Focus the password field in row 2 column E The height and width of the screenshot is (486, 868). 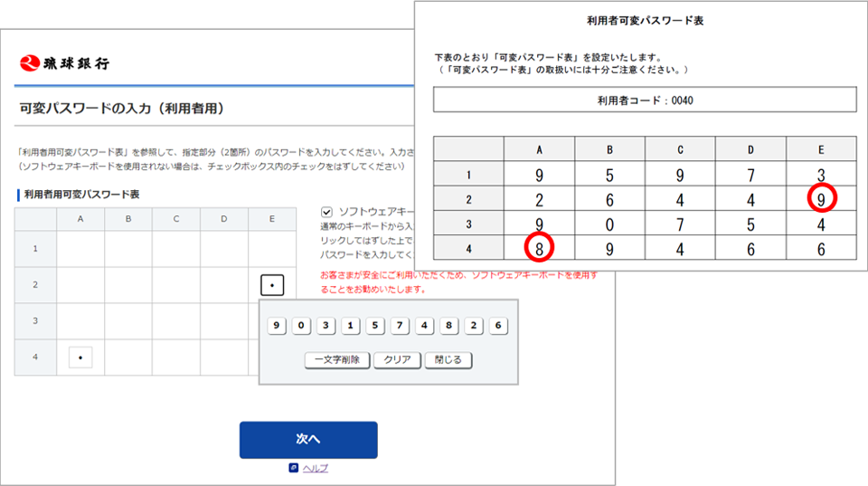coord(273,286)
